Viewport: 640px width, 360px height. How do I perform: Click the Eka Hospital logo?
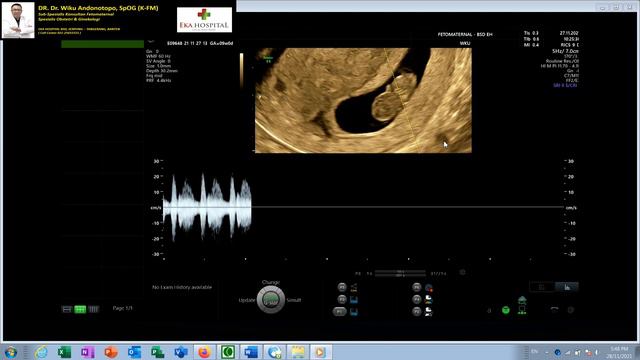pyautogui.click(x=204, y=20)
